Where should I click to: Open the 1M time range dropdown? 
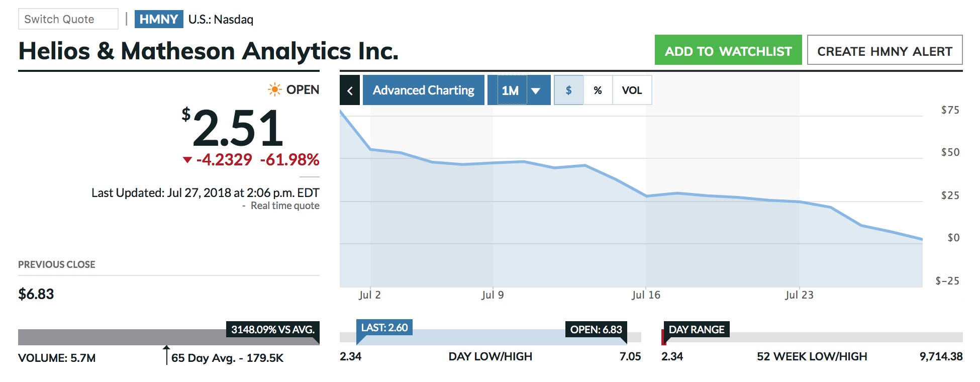(511, 90)
